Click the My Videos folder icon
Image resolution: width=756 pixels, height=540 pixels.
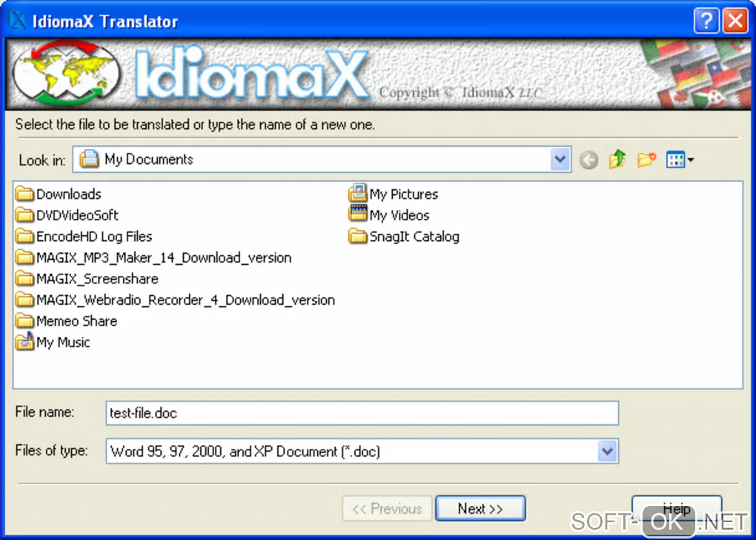point(358,214)
